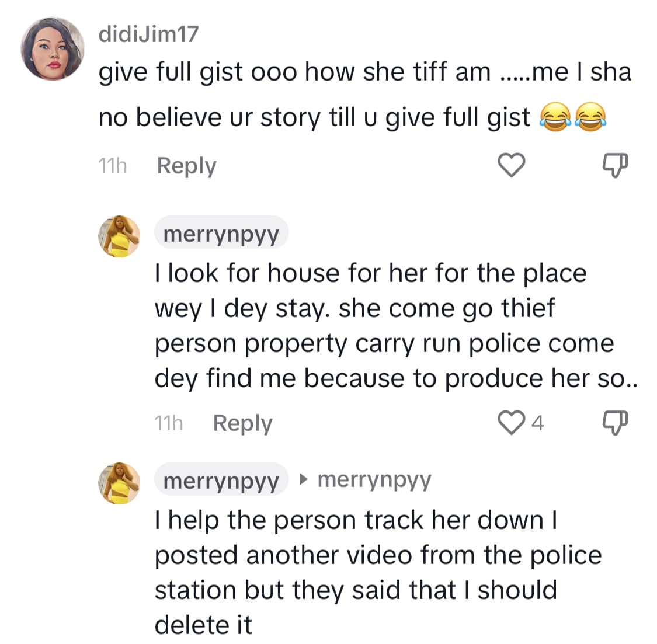This screenshot has height=644, width=657.
Task: Tap the replied-to merrynpyy name after the arrow
Action: click(374, 480)
